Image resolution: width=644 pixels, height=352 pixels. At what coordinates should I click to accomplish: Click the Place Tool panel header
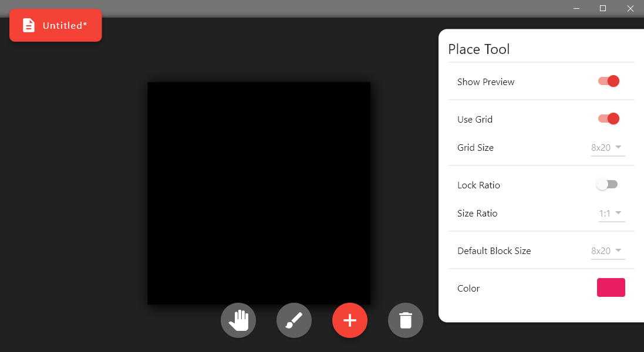pos(478,49)
